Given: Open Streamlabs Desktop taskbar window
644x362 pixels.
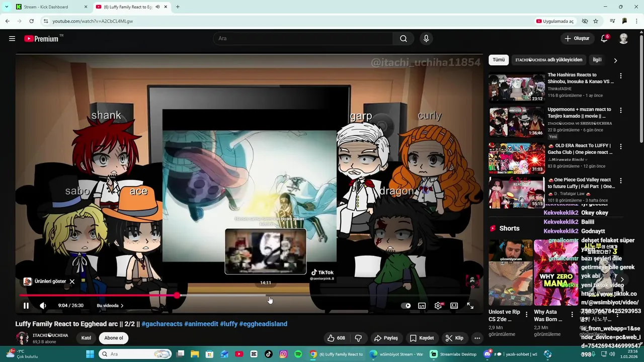Looking at the screenshot, I should [x=453, y=354].
